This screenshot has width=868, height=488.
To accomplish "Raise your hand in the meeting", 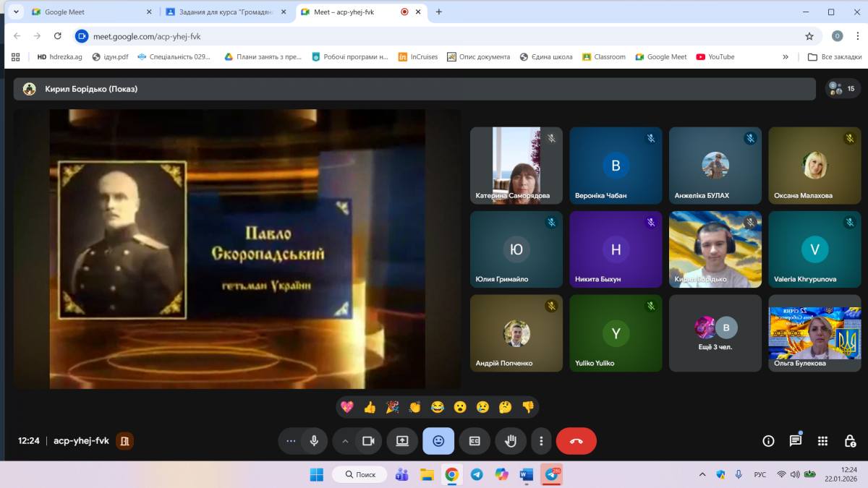I will tap(511, 441).
